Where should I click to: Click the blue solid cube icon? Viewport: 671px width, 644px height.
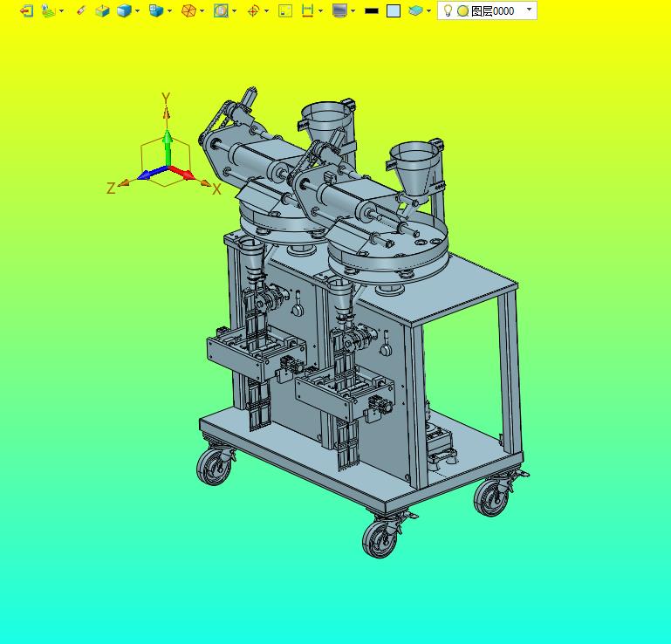pos(124,10)
